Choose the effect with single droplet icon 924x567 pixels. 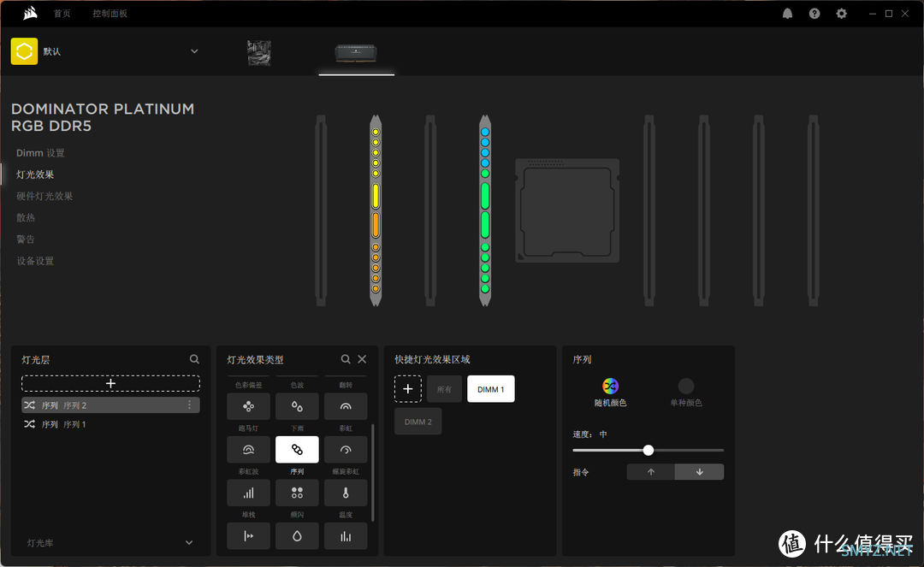point(297,536)
